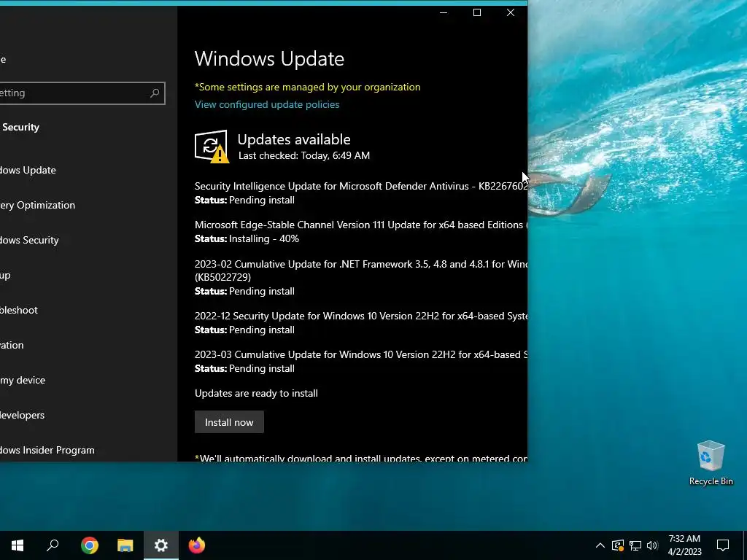Launch Firefox from taskbar

197,545
